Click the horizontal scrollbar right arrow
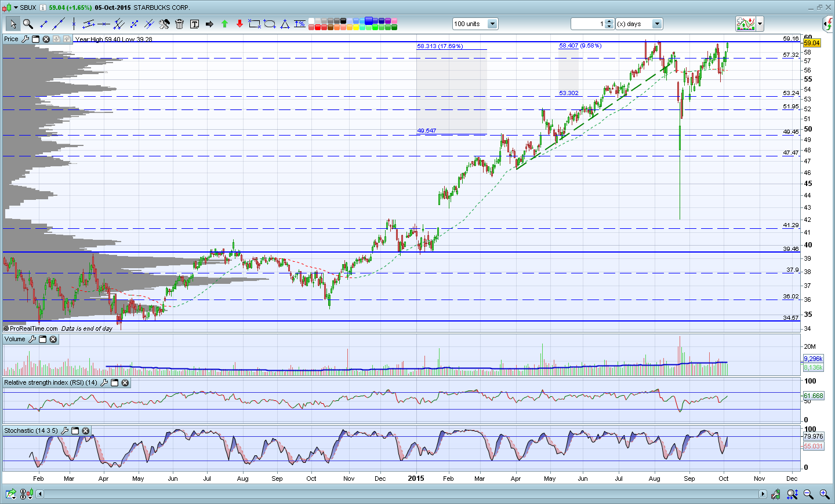The image size is (835, 504). (x=763, y=494)
